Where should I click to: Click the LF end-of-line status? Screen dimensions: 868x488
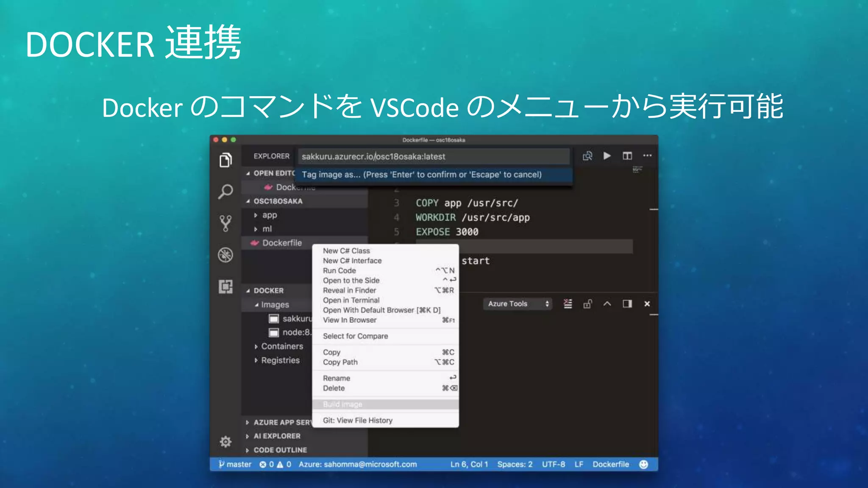pos(579,464)
